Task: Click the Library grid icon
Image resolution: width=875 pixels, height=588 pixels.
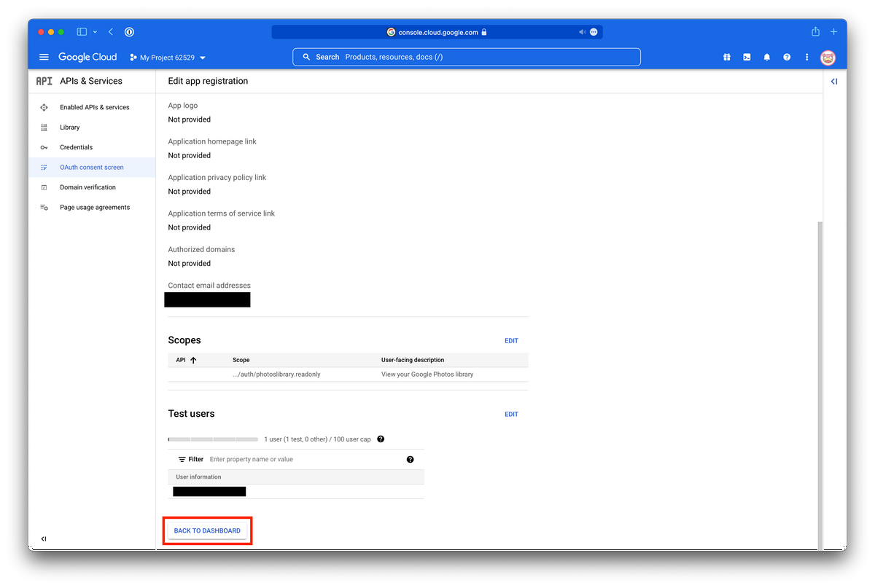Action: click(44, 128)
